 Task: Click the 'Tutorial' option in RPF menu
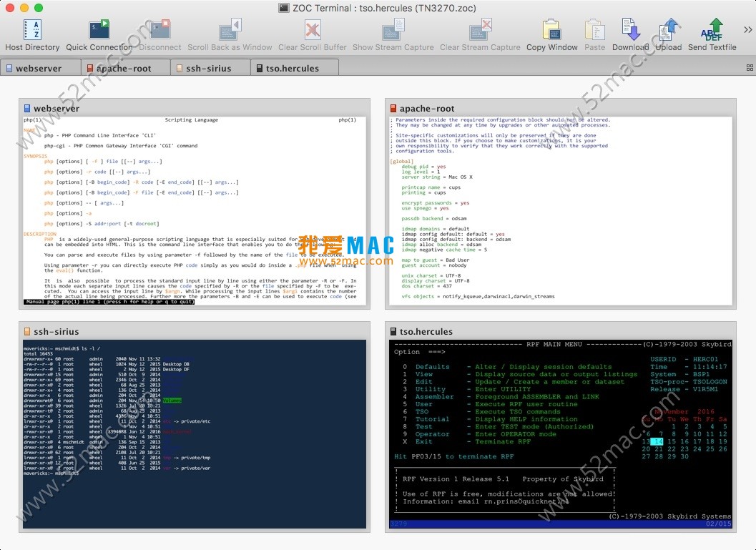(432, 419)
